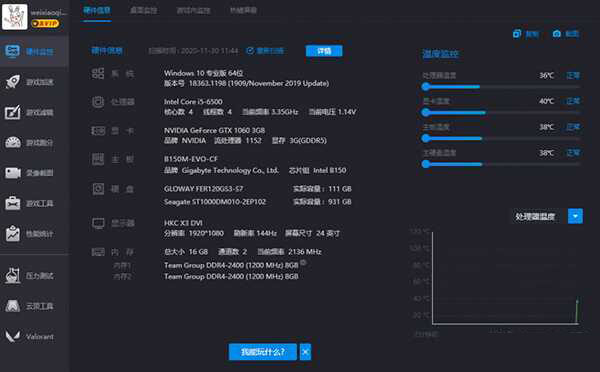Image resolution: width=600 pixels, height=372 pixels.
Task: Click the "B150M-EVO-CF" motherboard text
Action: click(191, 159)
